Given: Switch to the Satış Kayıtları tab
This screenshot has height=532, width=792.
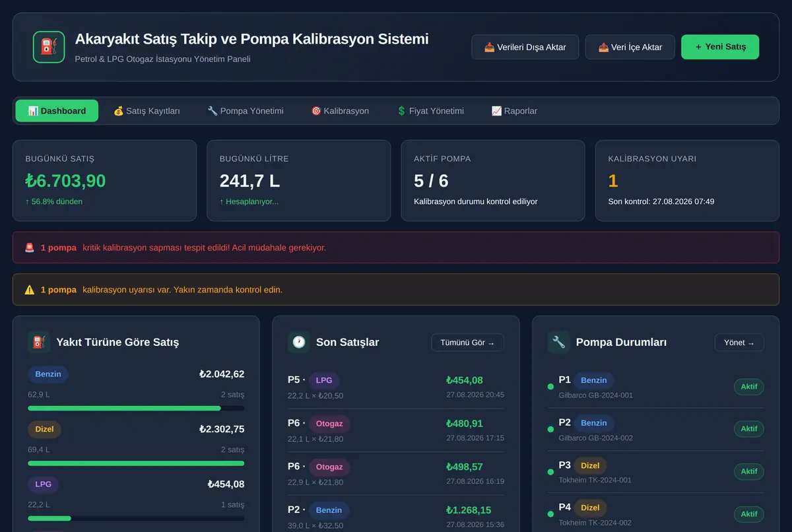Looking at the screenshot, I should 147,111.
